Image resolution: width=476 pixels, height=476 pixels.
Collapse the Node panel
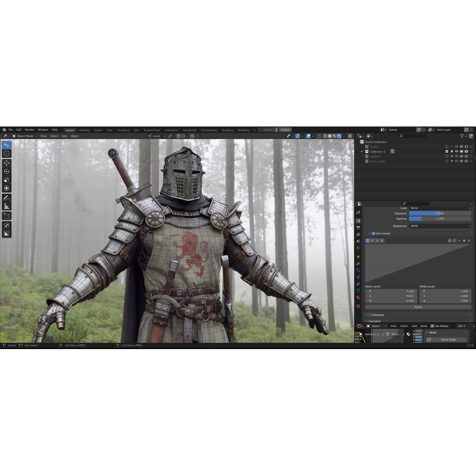(x=427, y=332)
